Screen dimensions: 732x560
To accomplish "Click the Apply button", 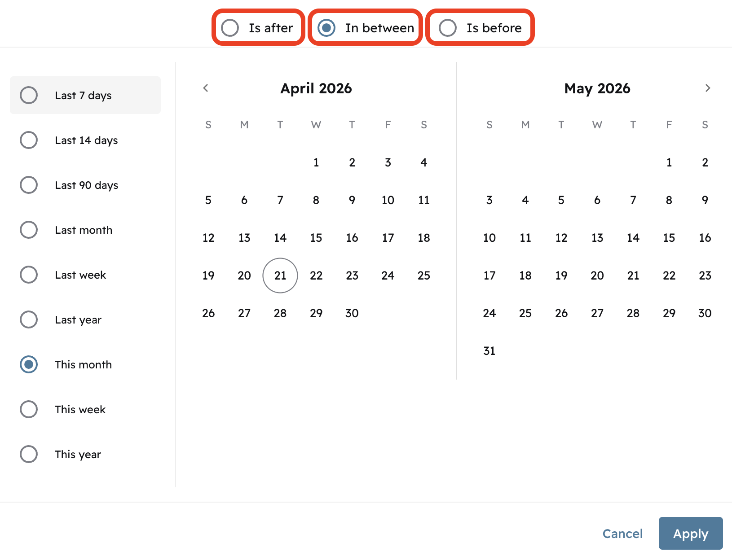I will point(690,534).
